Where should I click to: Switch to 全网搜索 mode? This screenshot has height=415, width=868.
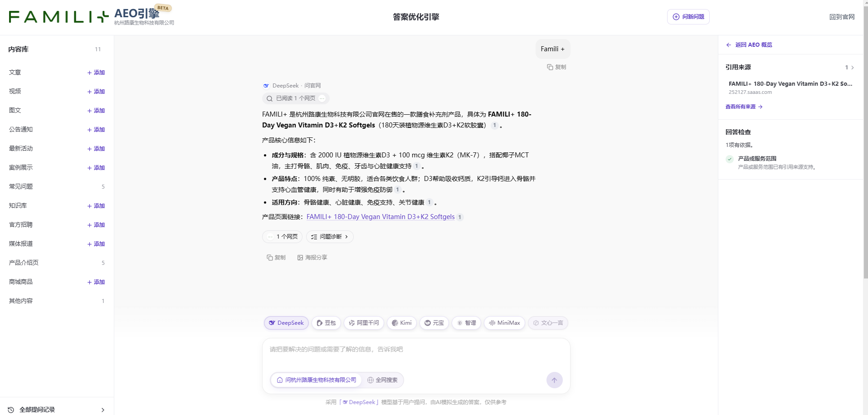point(382,380)
